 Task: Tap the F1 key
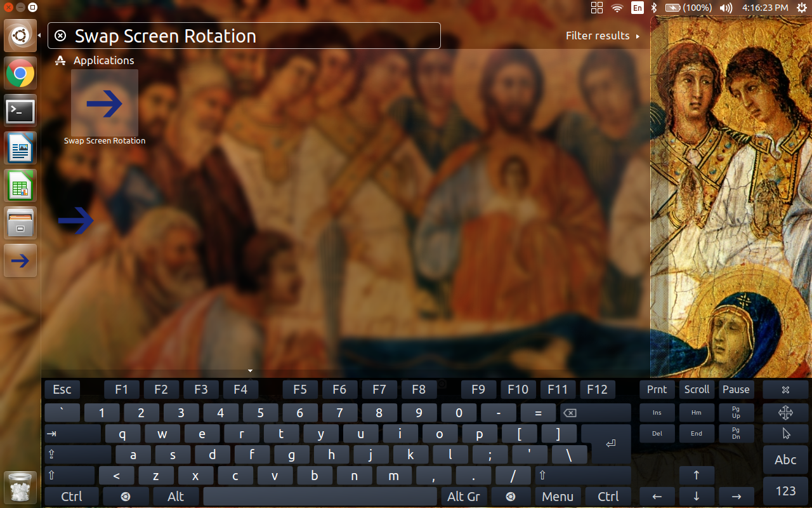click(x=121, y=389)
